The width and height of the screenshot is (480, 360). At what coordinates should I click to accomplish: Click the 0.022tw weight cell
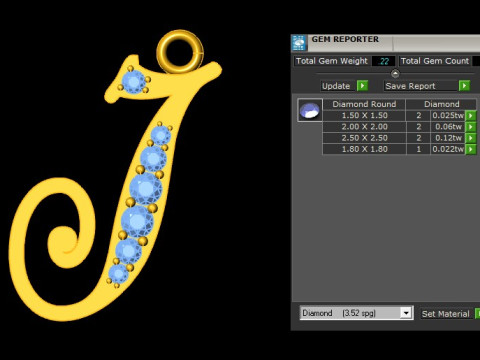coord(448,149)
